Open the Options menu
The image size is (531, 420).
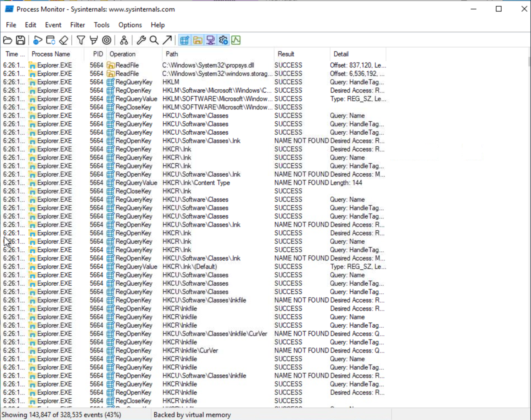click(x=130, y=25)
